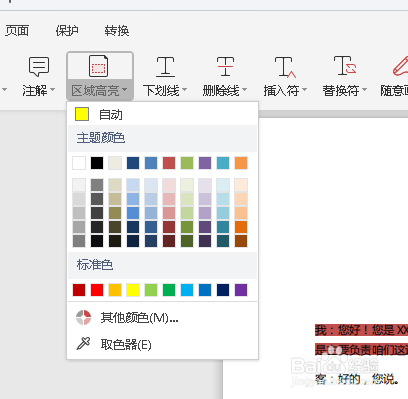Select the freehand pencil tool icon

pyautogui.click(x=400, y=66)
